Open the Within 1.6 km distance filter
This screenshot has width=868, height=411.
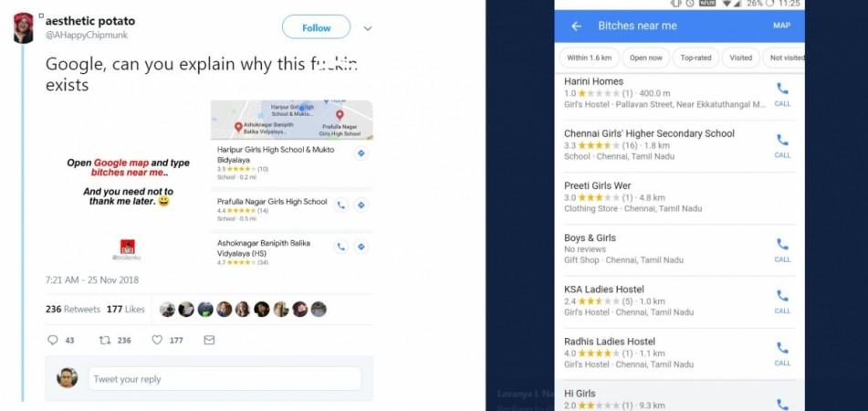coord(589,58)
